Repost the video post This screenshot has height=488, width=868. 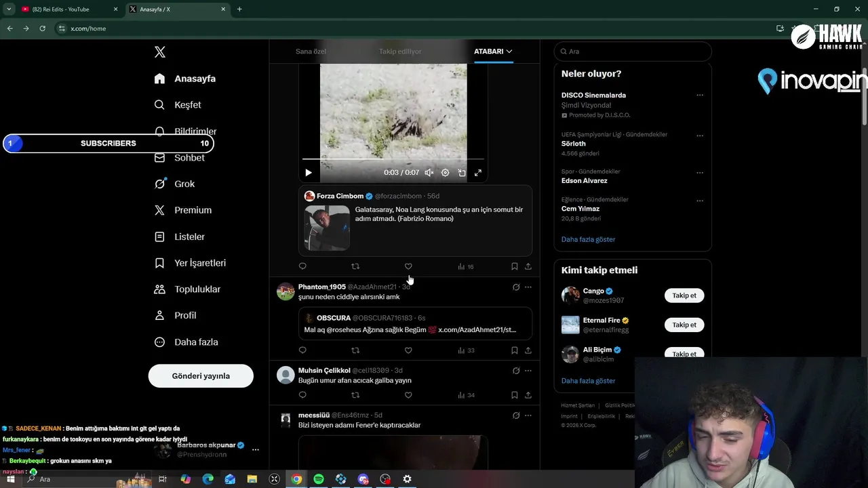click(x=355, y=266)
